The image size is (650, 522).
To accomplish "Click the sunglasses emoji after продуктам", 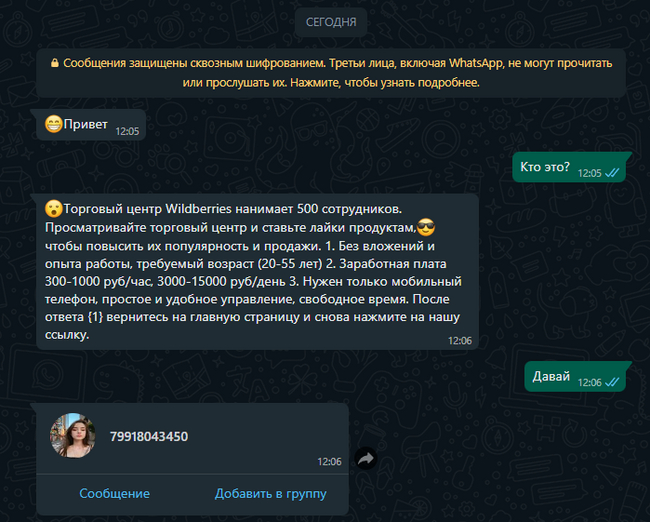I will point(426,227).
